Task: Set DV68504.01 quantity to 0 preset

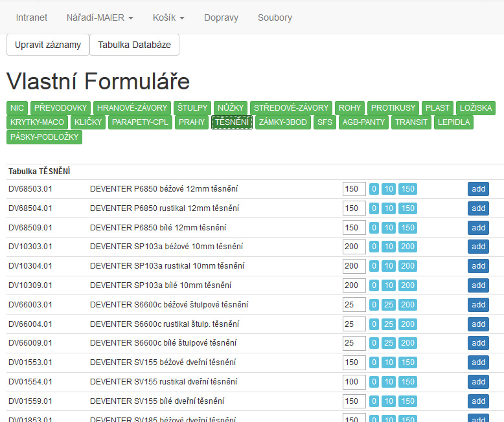Action: 374,208
